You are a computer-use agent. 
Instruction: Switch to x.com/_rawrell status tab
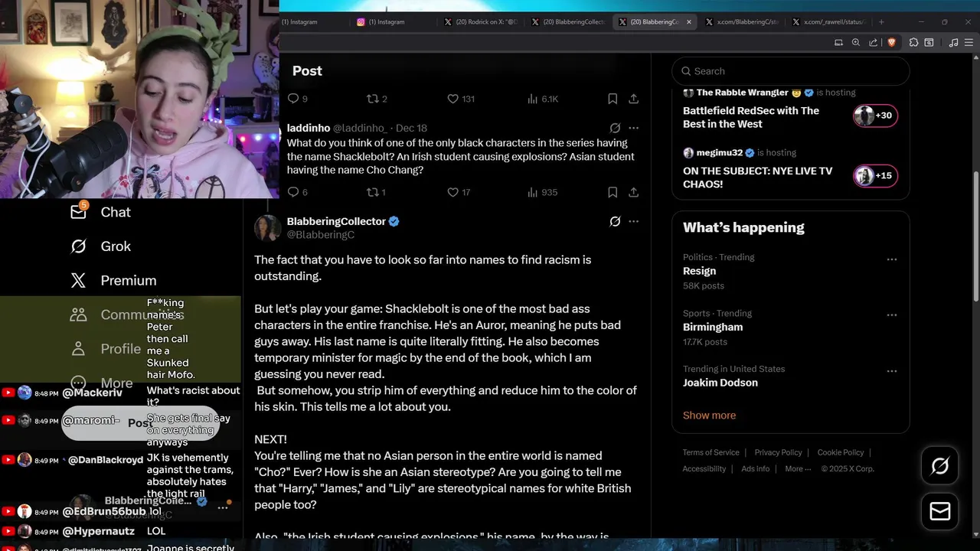pos(828,22)
